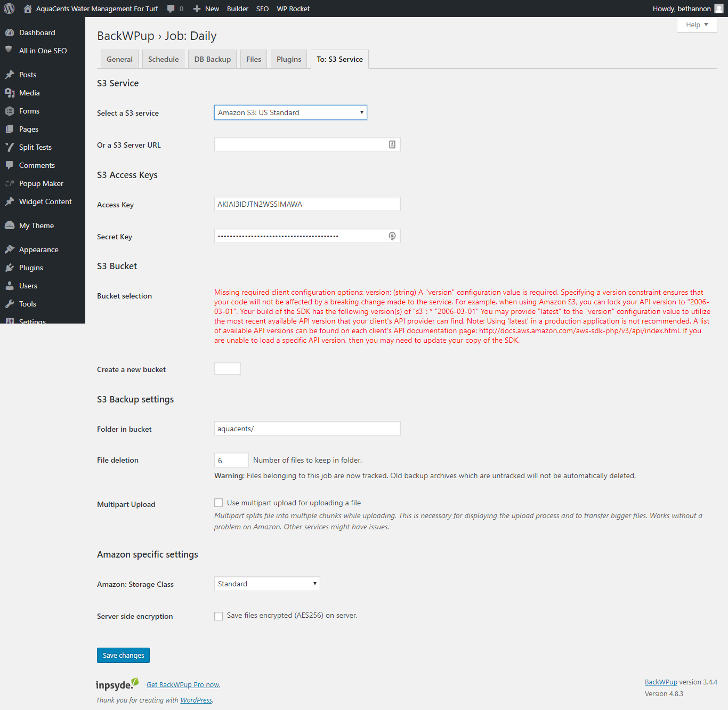The width and height of the screenshot is (728, 710).
Task: Click the Forms icon in sidebar
Action: pos(10,111)
